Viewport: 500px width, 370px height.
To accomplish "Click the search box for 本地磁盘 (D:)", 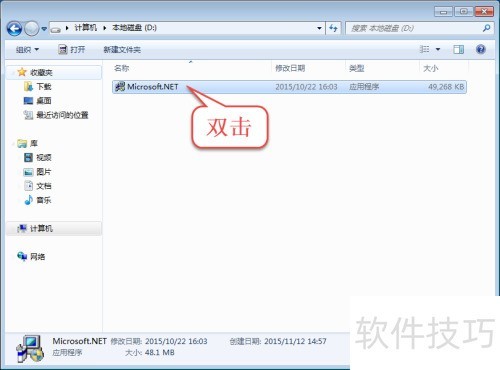I will 413,28.
